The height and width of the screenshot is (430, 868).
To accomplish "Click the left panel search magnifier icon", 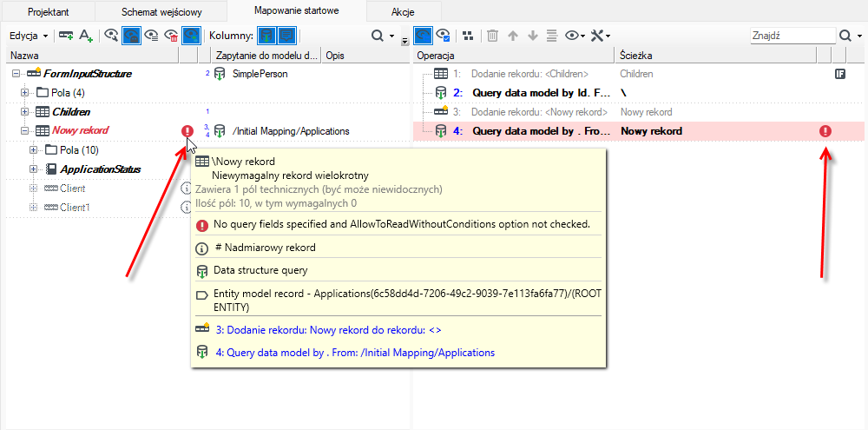I will (377, 36).
